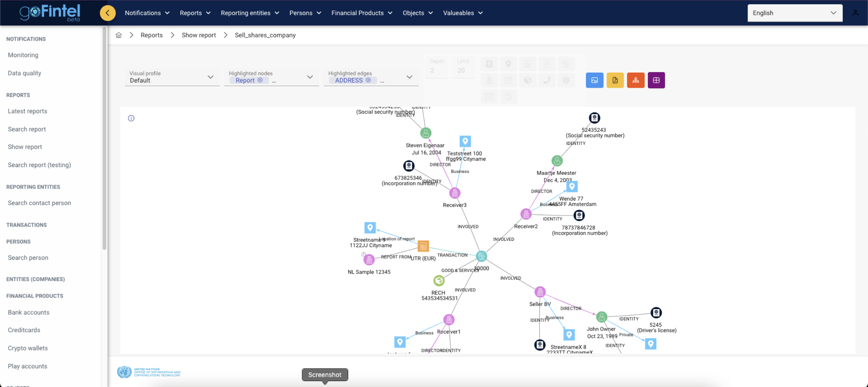Viewport: 868px width, 387px height.
Task: Select the 673825346 incorporation number node
Action: point(409,165)
